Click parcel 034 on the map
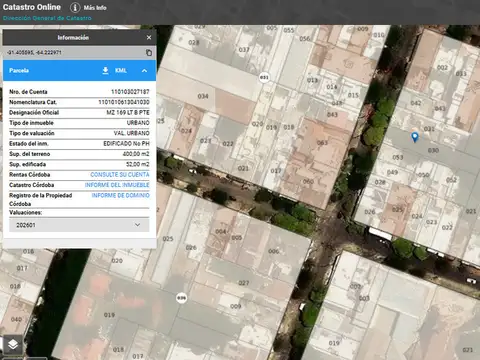 [x=203, y=96]
